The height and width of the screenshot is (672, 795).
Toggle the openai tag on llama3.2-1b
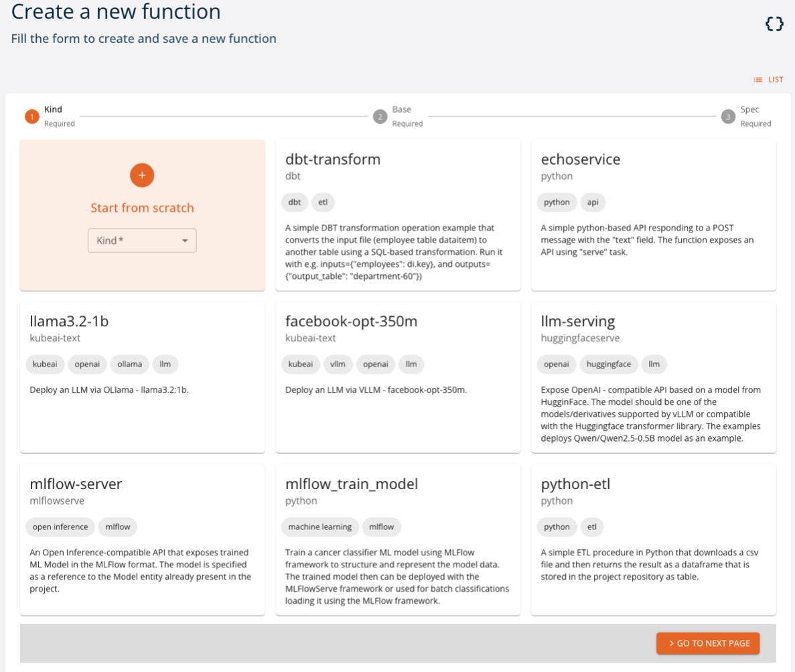tap(87, 364)
